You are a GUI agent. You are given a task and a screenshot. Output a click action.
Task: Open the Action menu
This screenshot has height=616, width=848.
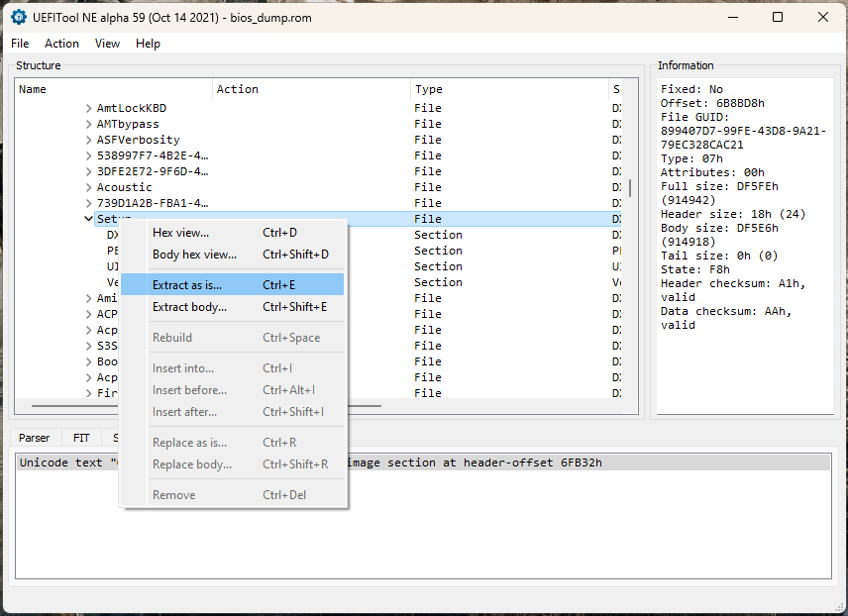pos(61,44)
